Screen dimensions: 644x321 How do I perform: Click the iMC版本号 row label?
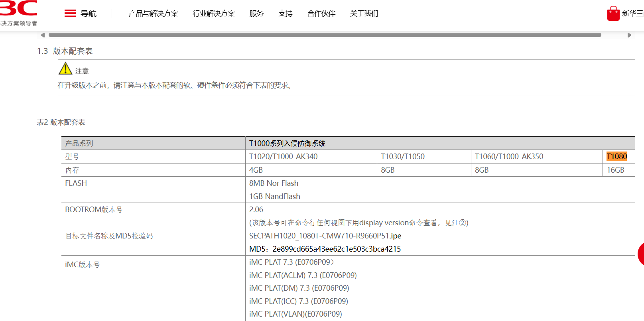coord(83,264)
